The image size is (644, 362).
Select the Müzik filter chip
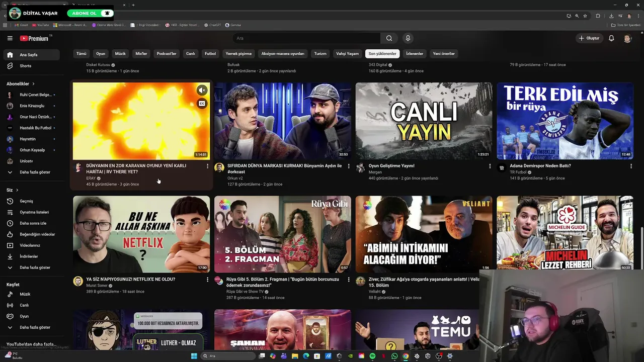tap(120, 54)
